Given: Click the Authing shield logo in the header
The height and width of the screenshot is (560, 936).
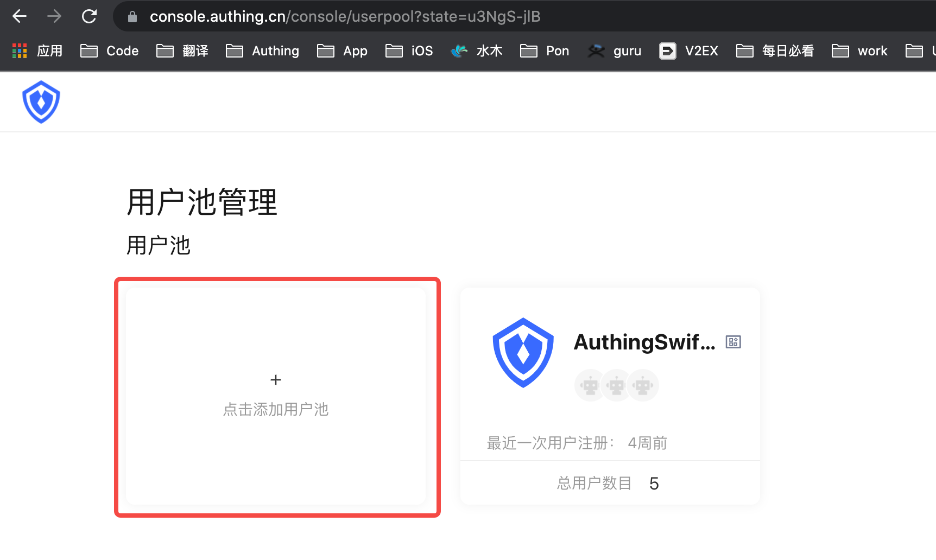Looking at the screenshot, I should pos(41,102).
